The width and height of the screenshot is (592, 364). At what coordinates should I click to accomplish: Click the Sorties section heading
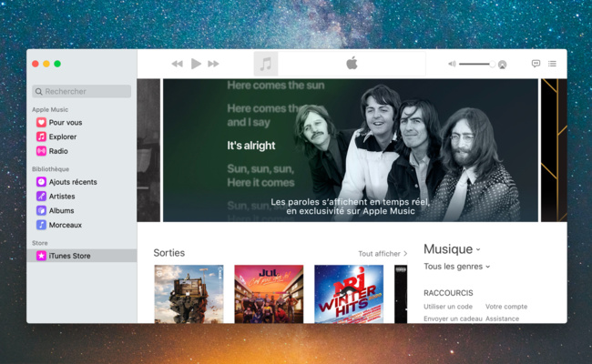point(169,253)
